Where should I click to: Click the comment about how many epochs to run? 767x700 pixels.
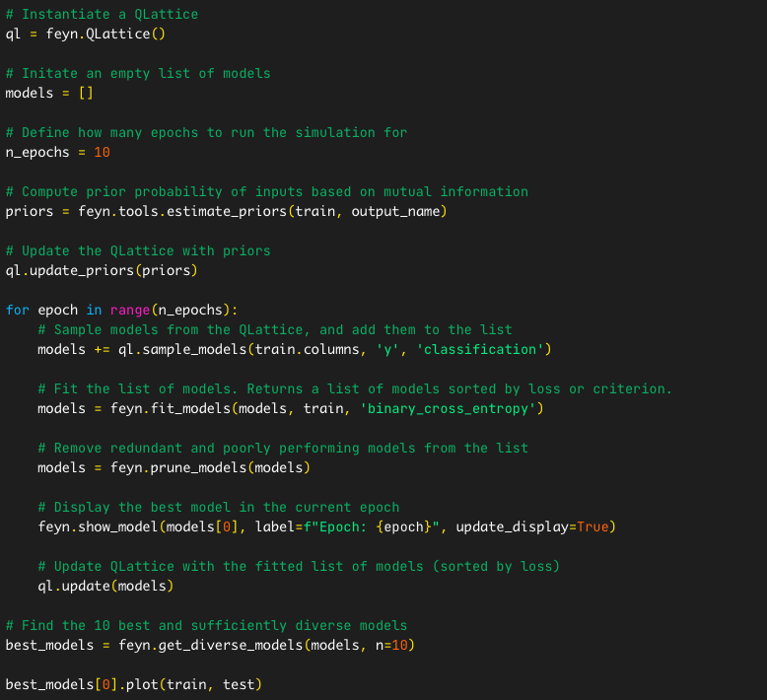[x=206, y=132]
